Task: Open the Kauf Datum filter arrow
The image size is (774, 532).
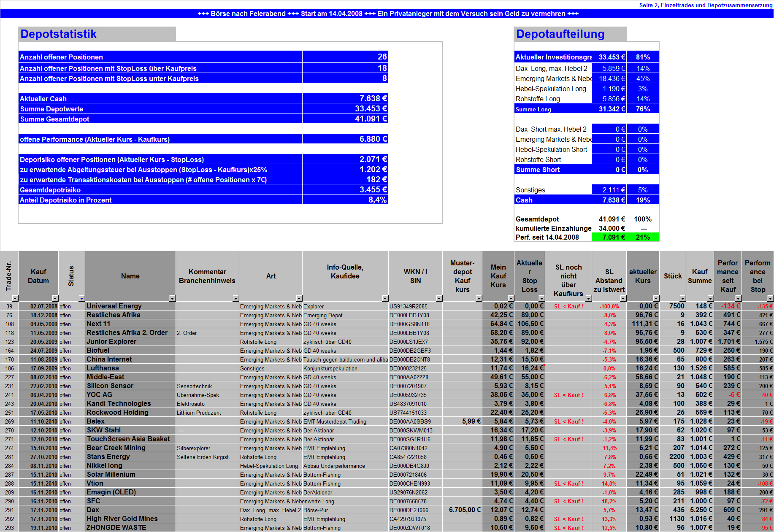Action: (x=55, y=298)
